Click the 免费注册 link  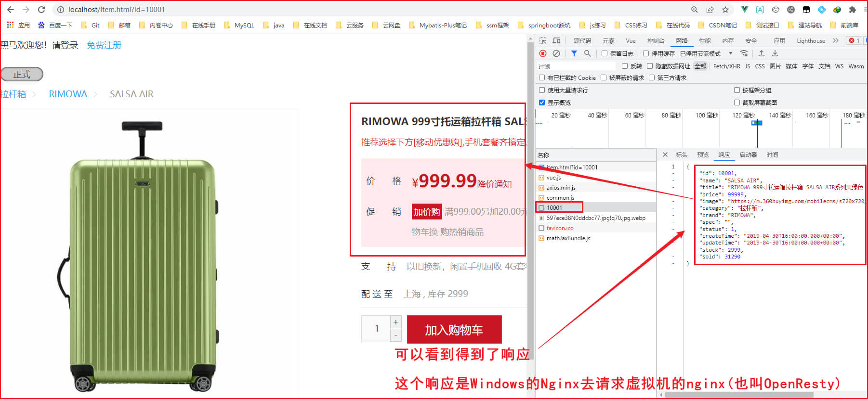[x=104, y=45]
